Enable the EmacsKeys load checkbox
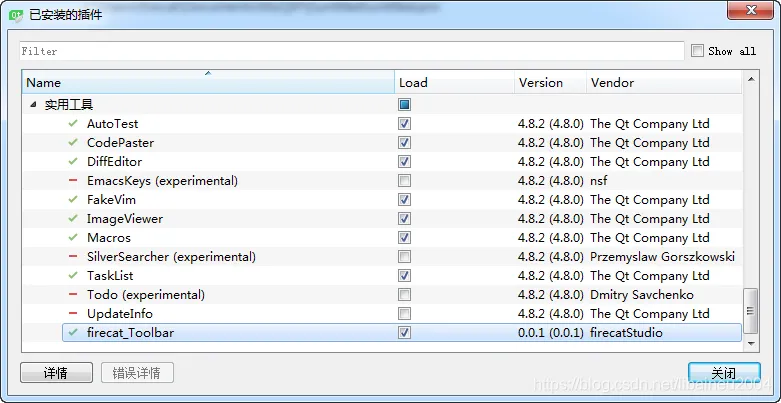The height and width of the screenshot is (403, 781). coord(404,180)
